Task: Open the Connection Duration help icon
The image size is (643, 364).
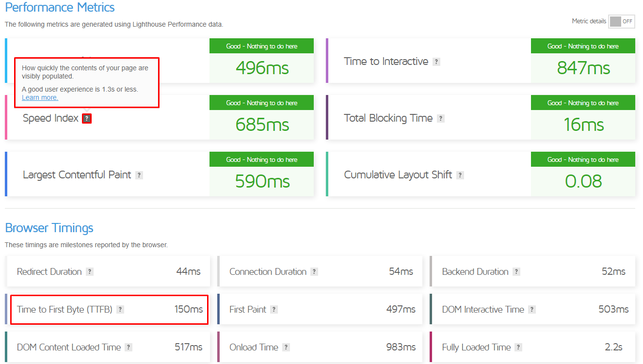Action: [x=315, y=272]
